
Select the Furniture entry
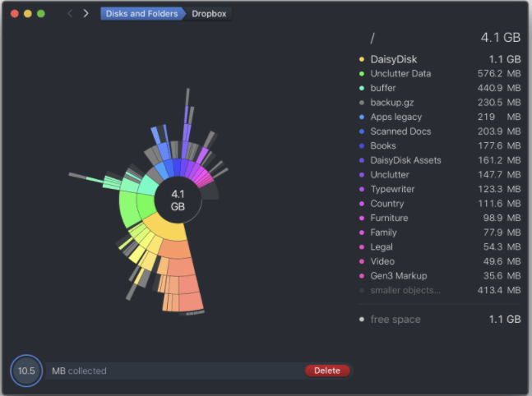coord(440,218)
